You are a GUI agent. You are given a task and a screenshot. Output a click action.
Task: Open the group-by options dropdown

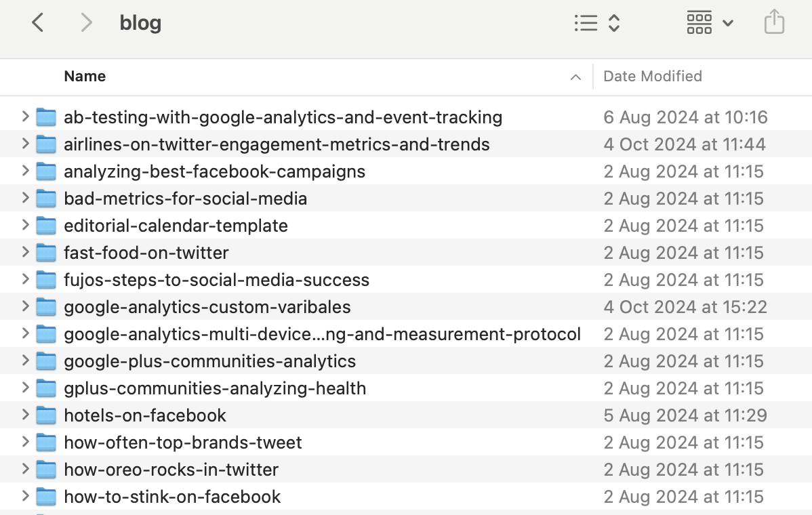(710, 23)
